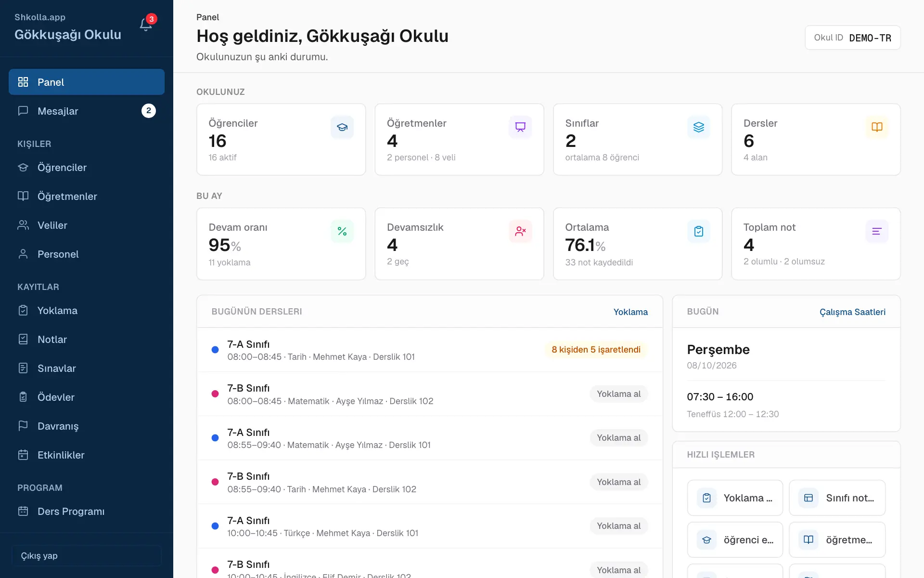
Task: Click the graduation cap icon on Öğrenciler card
Action: (x=342, y=127)
